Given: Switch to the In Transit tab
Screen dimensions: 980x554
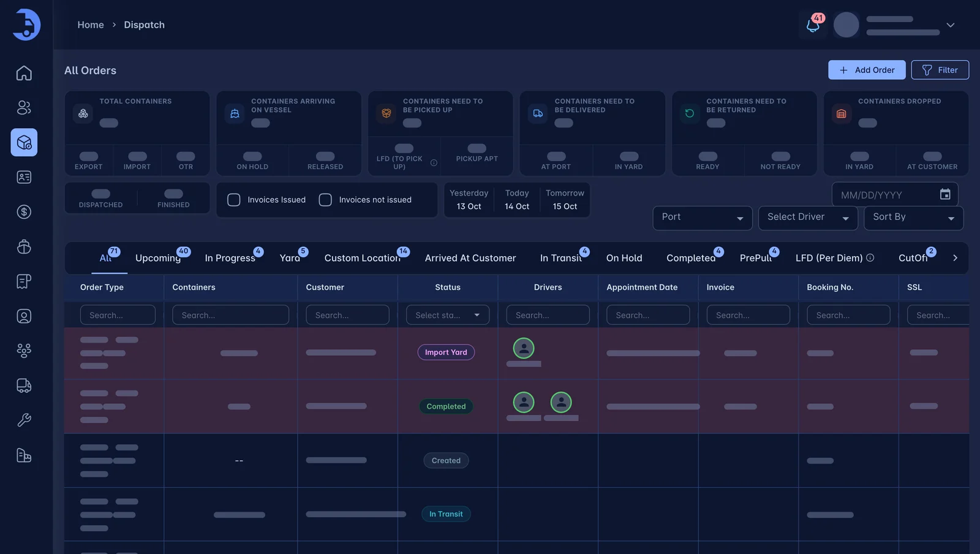Looking at the screenshot, I should coord(560,258).
